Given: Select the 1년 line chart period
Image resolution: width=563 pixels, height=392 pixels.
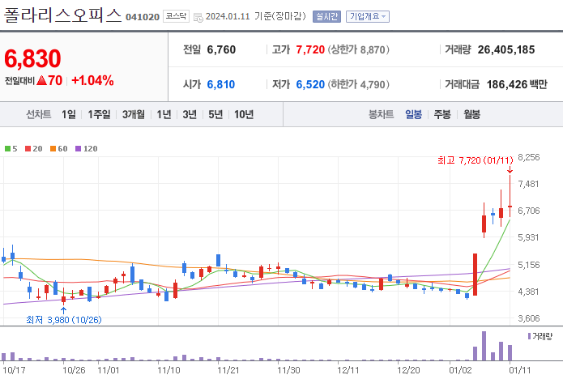Looking at the screenshot, I should click(164, 114).
